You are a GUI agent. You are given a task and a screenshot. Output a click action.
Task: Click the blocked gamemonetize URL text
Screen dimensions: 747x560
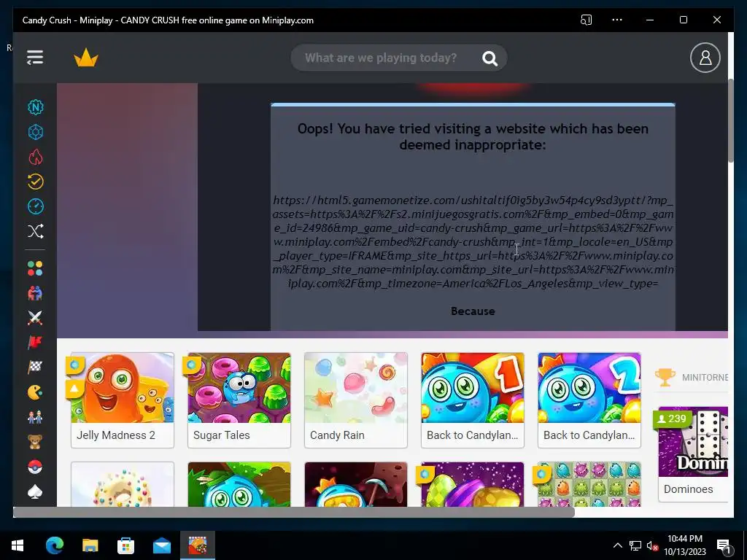[473, 242]
